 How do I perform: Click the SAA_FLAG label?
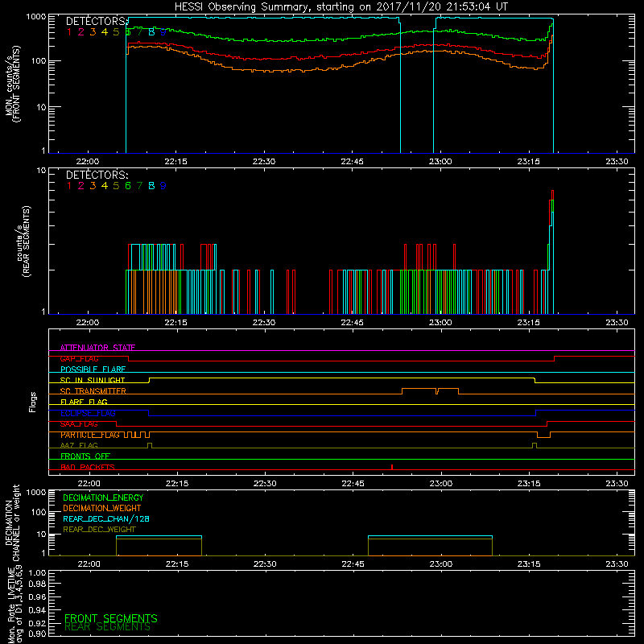(x=79, y=423)
